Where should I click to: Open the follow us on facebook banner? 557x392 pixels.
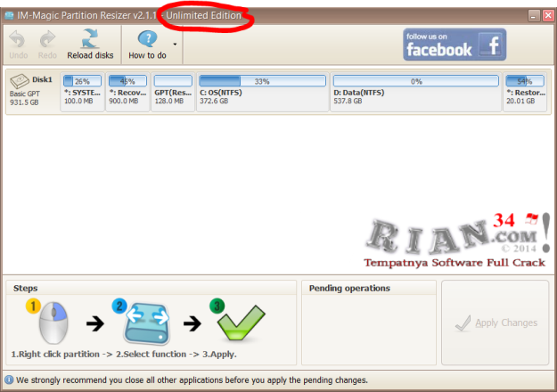click(455, 45)
